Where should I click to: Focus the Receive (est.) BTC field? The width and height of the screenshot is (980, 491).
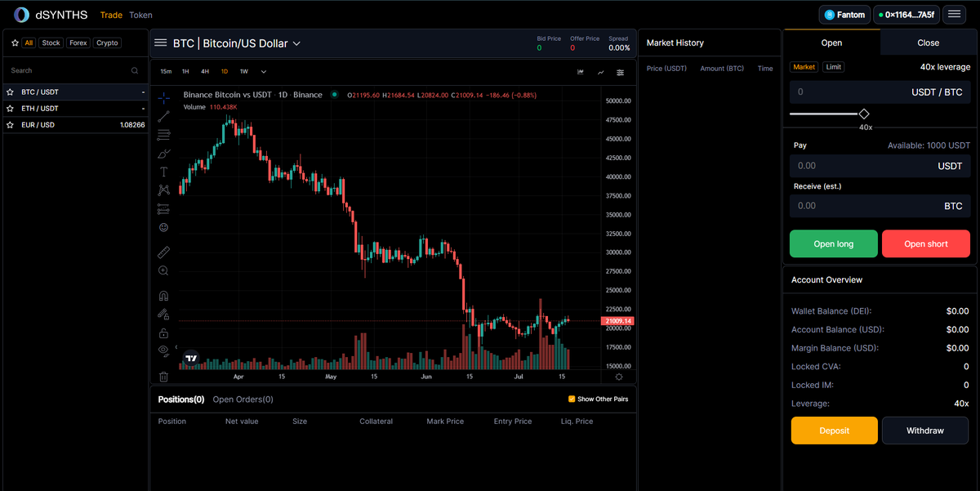pyautogui.click(x=880, y=206)
